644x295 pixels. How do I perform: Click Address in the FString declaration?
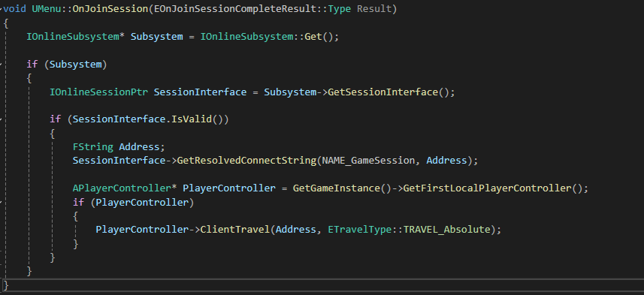tap(139, 147)
